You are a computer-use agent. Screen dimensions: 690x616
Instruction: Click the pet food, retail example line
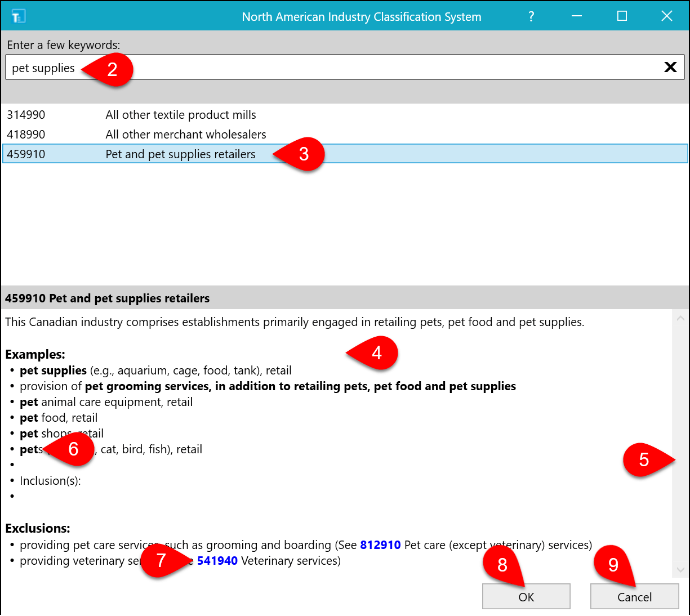coord(59,418)
